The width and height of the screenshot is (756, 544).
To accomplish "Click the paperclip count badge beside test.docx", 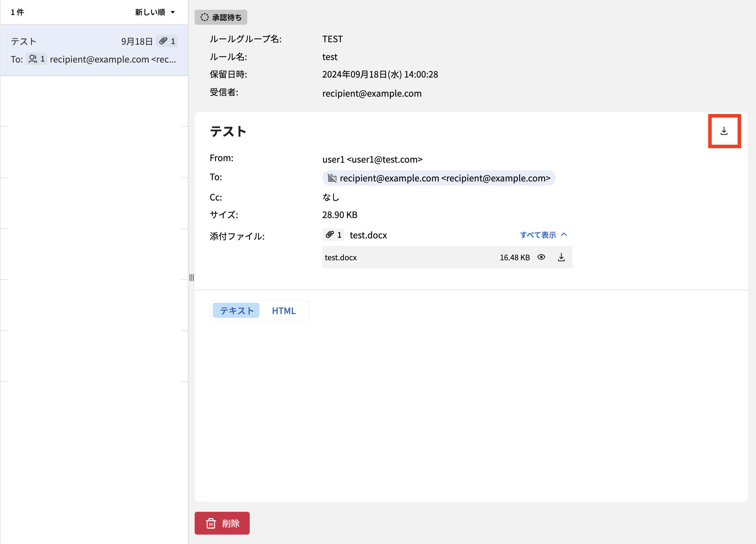I will pos(333,235).
